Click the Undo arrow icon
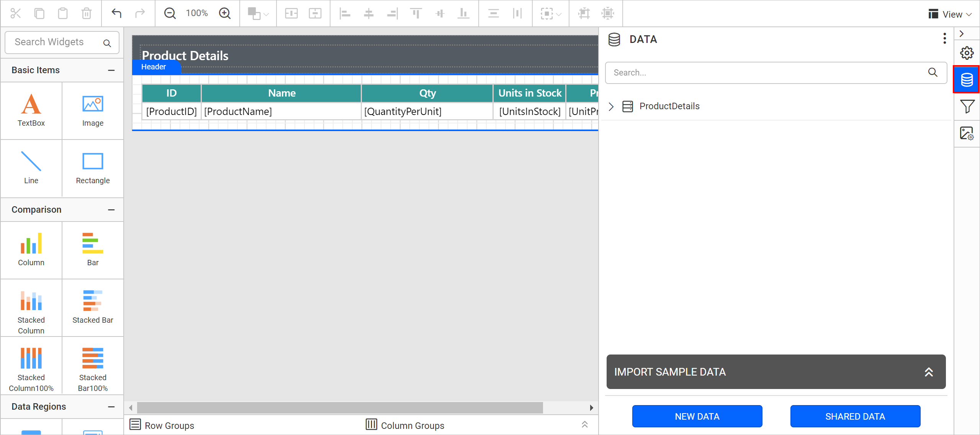This screenshot has height=435, width=980. tap(116, 13)
